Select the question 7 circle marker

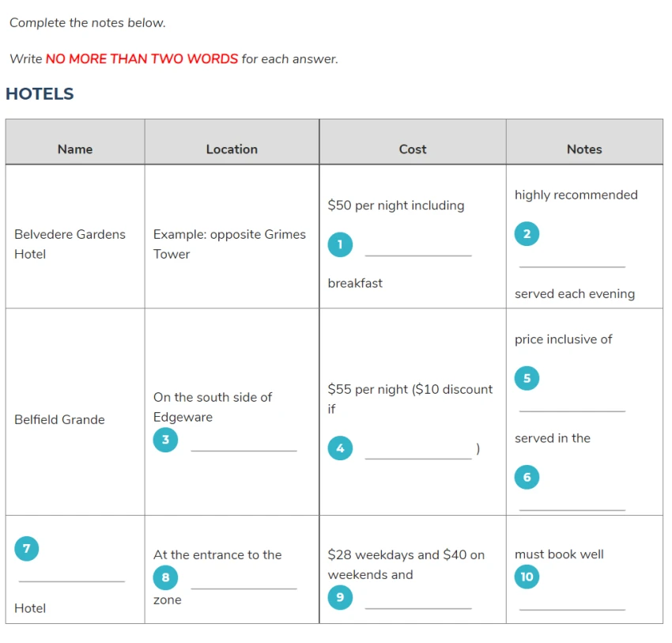[x=27, y=549]
